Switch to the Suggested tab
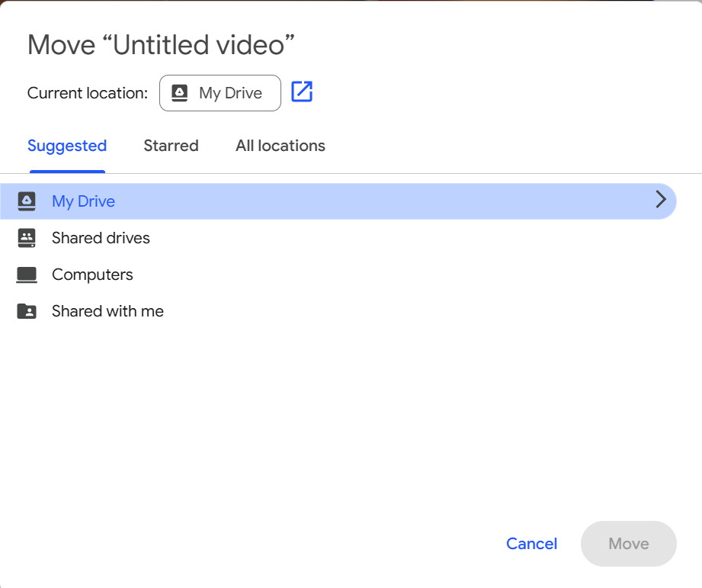Image resolution: width=702 pixels, height=588 pixels. click(x=67, y=146)
